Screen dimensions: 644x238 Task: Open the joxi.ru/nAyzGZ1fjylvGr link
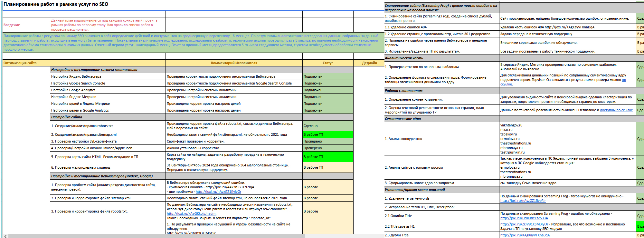click(218, 192)
